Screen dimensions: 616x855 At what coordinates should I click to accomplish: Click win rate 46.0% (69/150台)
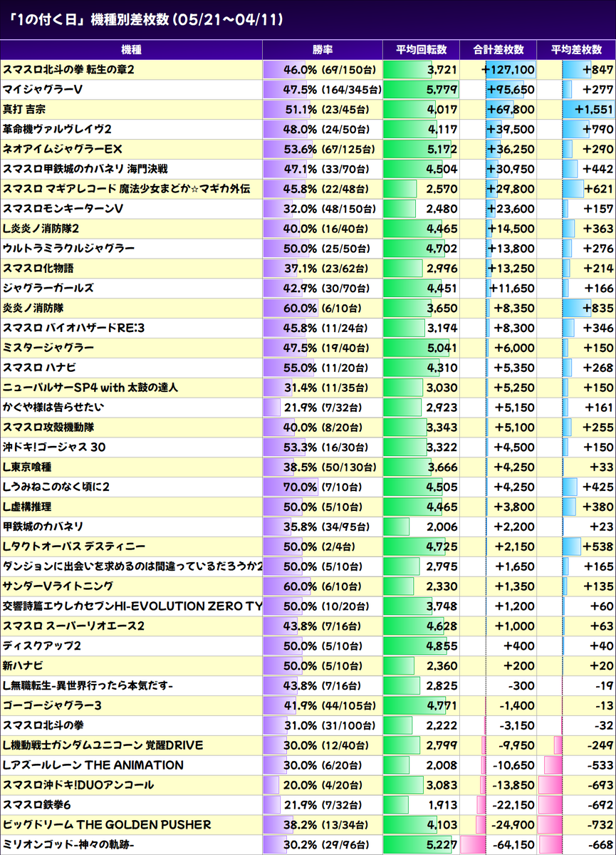click(328, 70)
